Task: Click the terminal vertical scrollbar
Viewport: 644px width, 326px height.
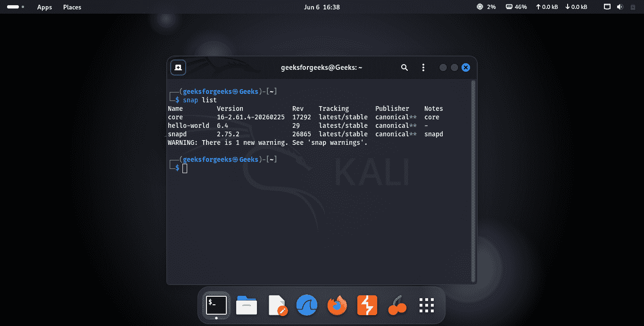Action: coord(474,181)
